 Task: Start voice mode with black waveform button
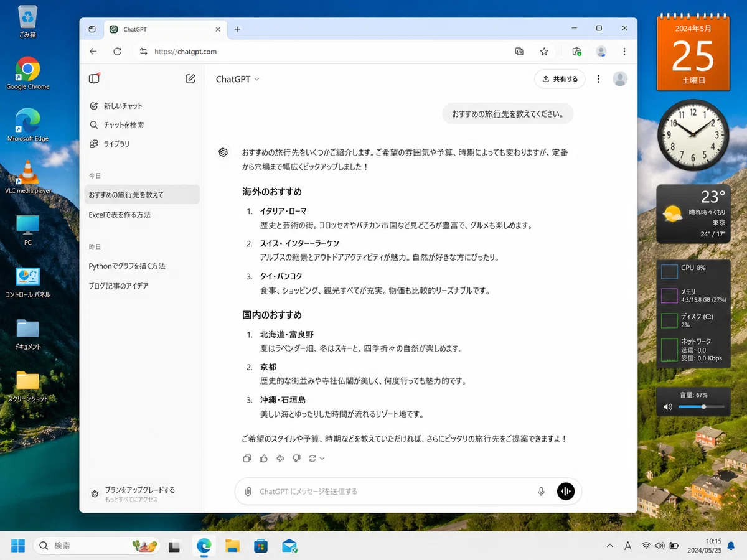(x=566, y=492)
